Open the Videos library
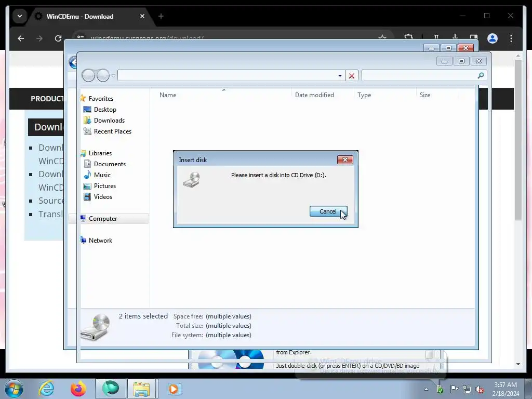Screen dimensions: 532x399 (x=103, y=197)
